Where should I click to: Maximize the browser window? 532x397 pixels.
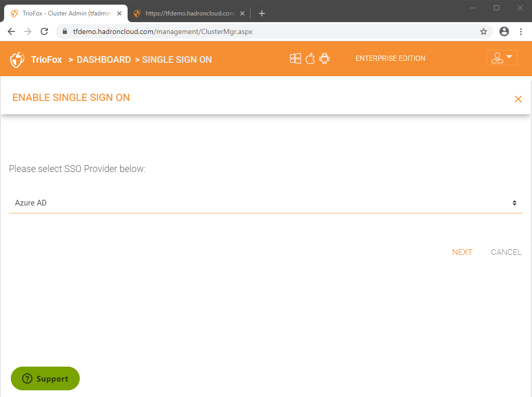pos(496,8)
